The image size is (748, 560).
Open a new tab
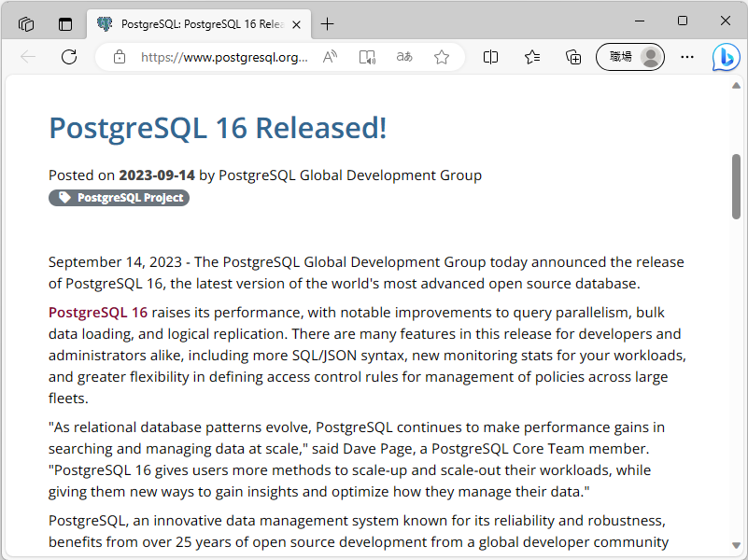point(327,25)
